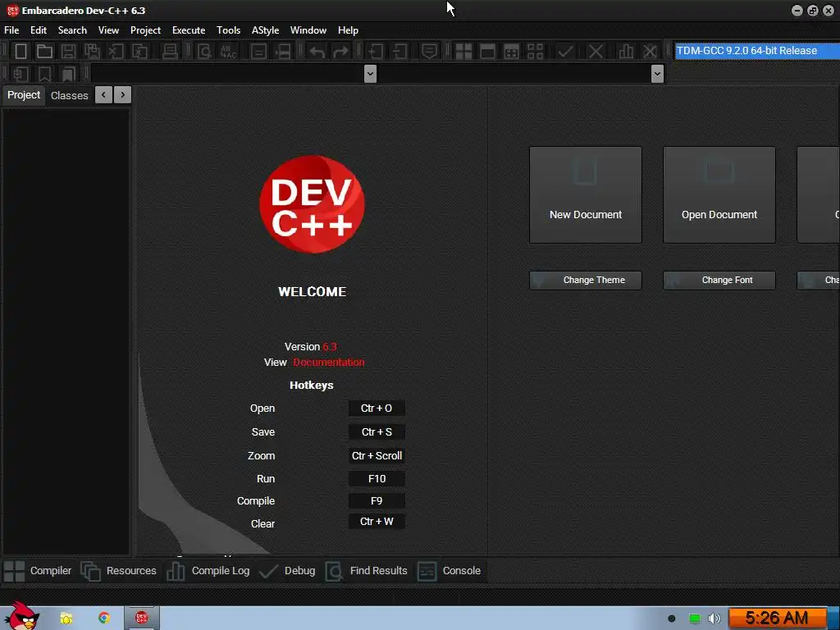The width and height of the screenshot is (840, 630).
Task: Open the Execute menu
Action: (x=189, y=30)
